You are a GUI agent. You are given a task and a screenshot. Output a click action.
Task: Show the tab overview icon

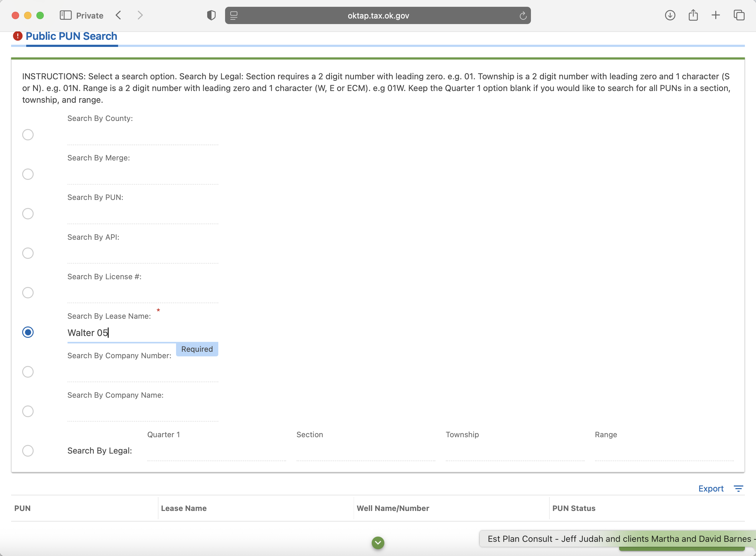point(739,15)
